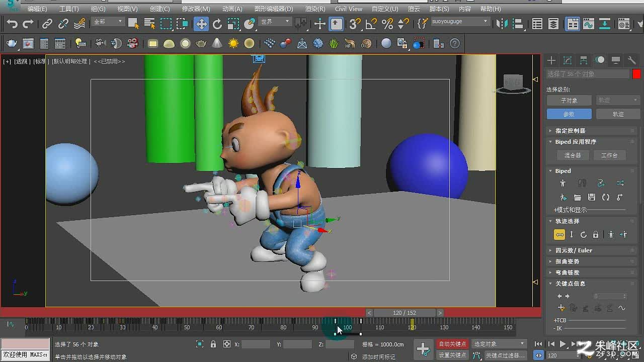Toggle the Angle Snap icon
The width and height of the screenshot is (644, 362).
point(371,24)
